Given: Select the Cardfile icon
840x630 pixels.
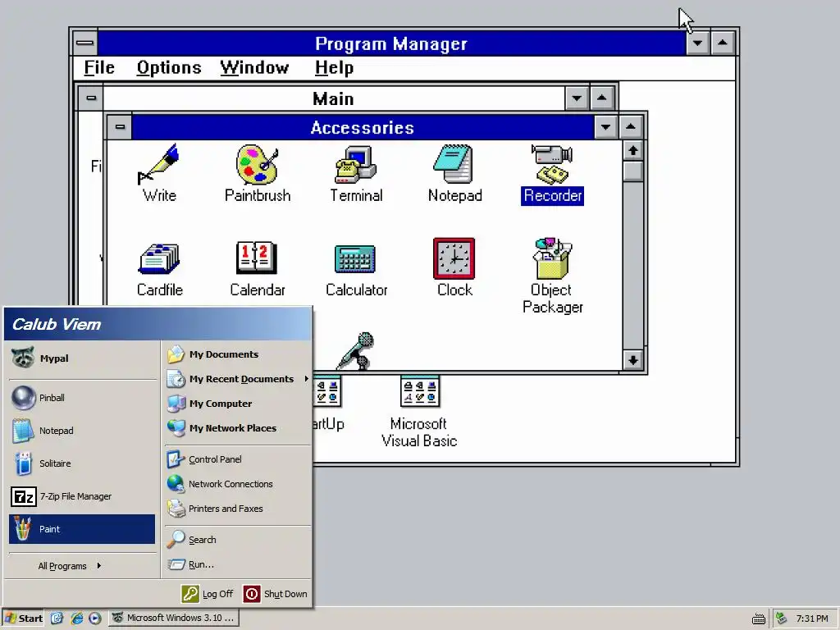Looking at the screenshot, I should pos(160,268).
